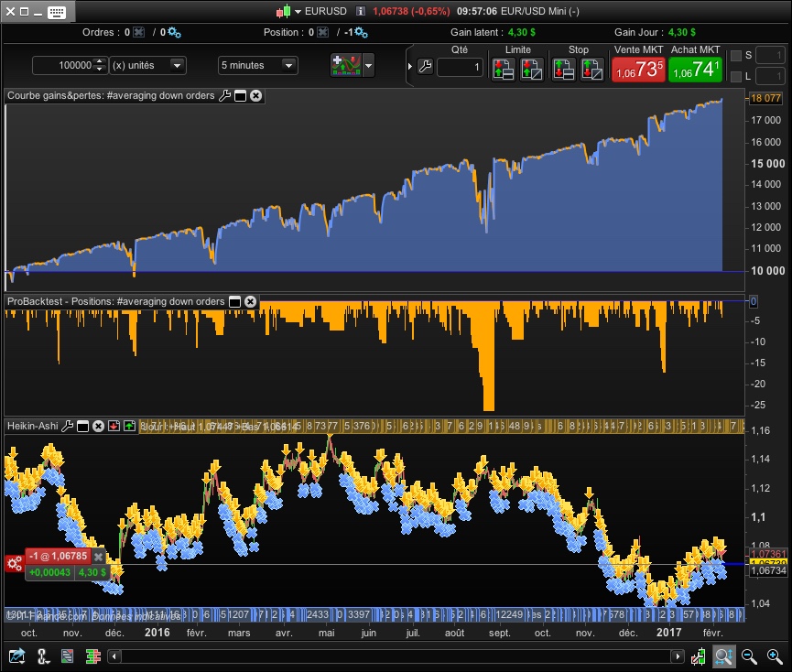Enable the L limit checkbox
The width and height of the screenshot is (792, 672).
pos(736,77)
